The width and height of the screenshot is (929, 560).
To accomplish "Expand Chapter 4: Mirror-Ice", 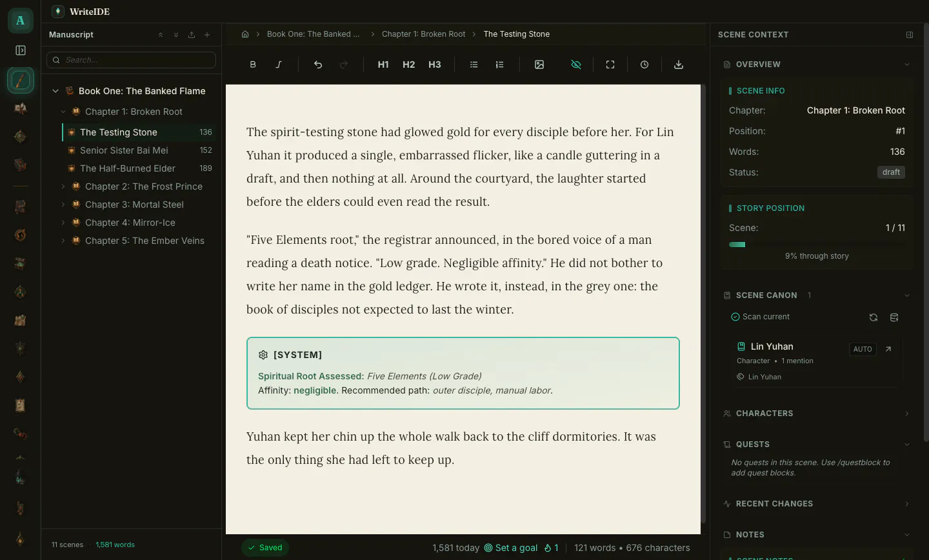I will coord(63,223).
